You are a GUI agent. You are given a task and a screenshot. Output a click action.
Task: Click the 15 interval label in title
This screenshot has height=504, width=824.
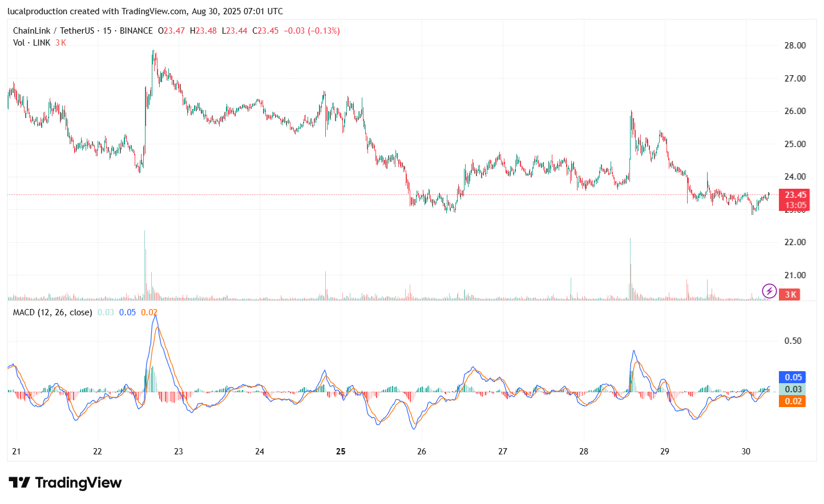click(x=107, y=31)
